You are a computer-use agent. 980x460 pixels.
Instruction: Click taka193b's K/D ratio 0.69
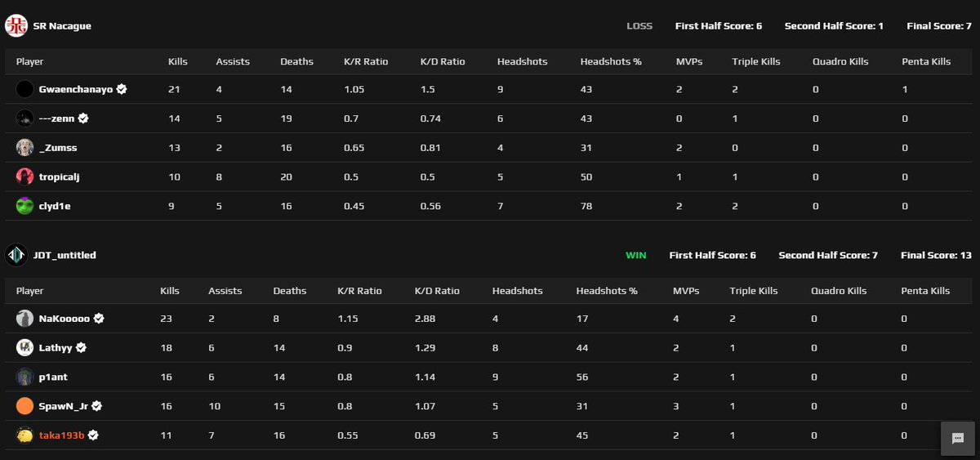coord(425,436)
